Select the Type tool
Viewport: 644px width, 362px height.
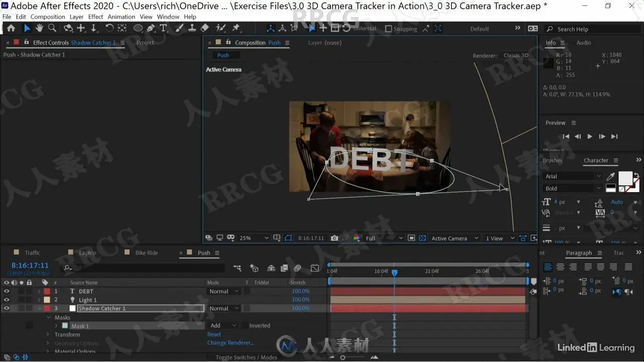click(163, 29)
